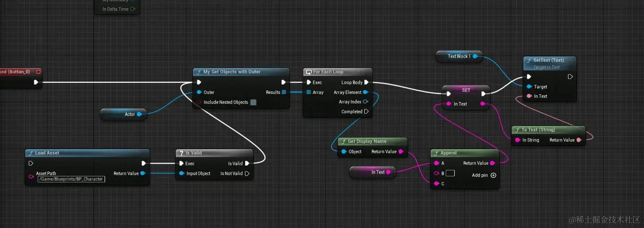Select the Append node title

click(449, 153)
